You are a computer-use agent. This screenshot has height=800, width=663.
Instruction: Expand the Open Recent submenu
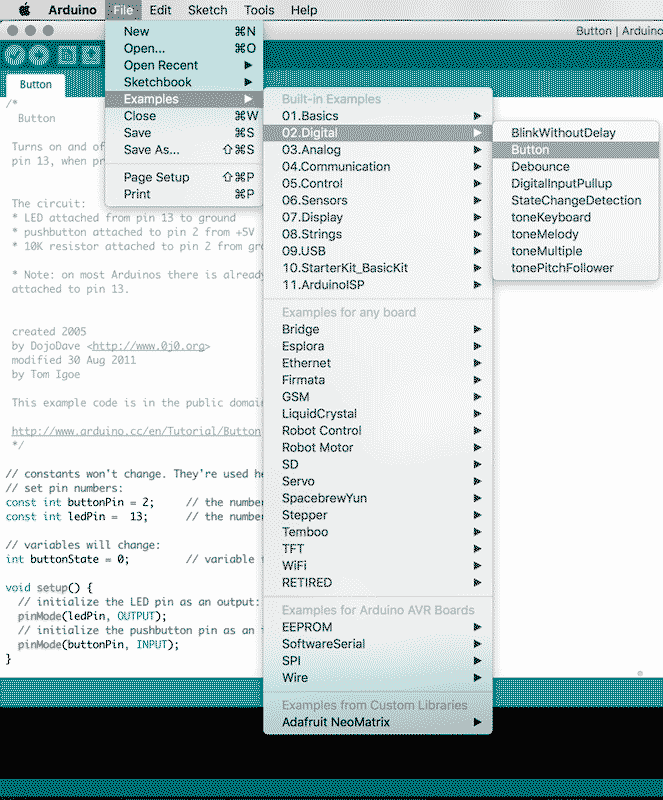click(184, 65)
